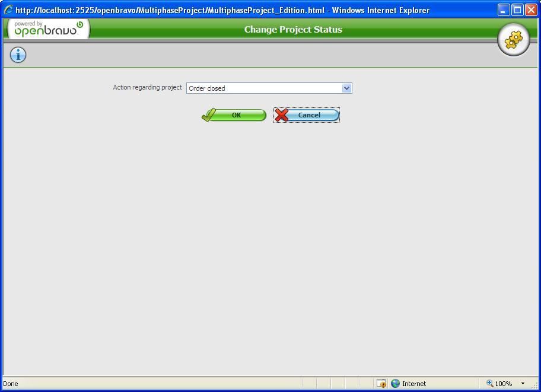Click the Internet Explorer page icon in title bar
This screenshot has height=392, width=541.
coord(8,10)
